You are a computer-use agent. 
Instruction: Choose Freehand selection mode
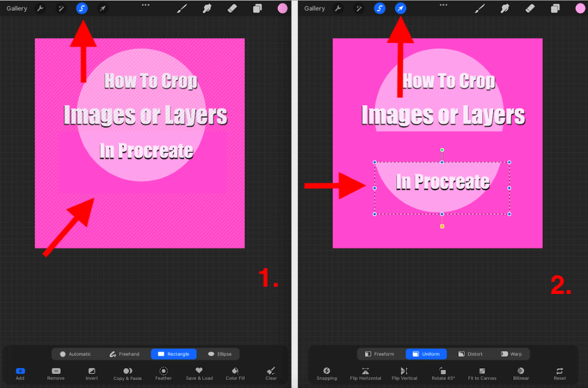[x=128, y=354]
